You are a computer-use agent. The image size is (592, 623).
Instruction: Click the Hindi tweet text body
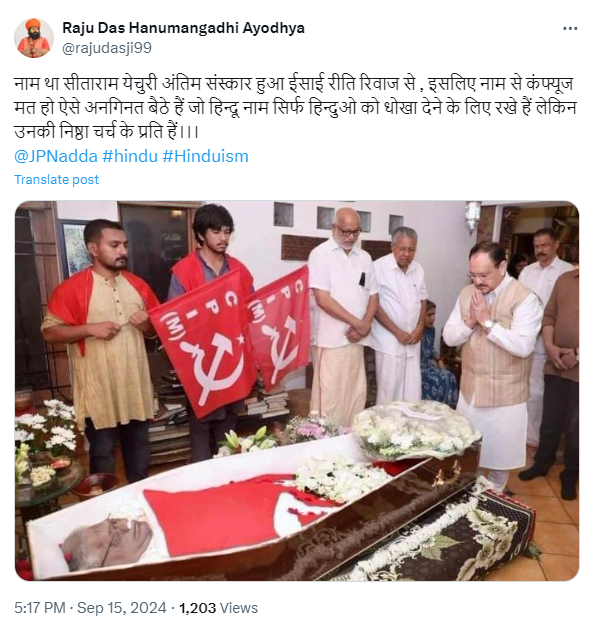click(295, 108)
